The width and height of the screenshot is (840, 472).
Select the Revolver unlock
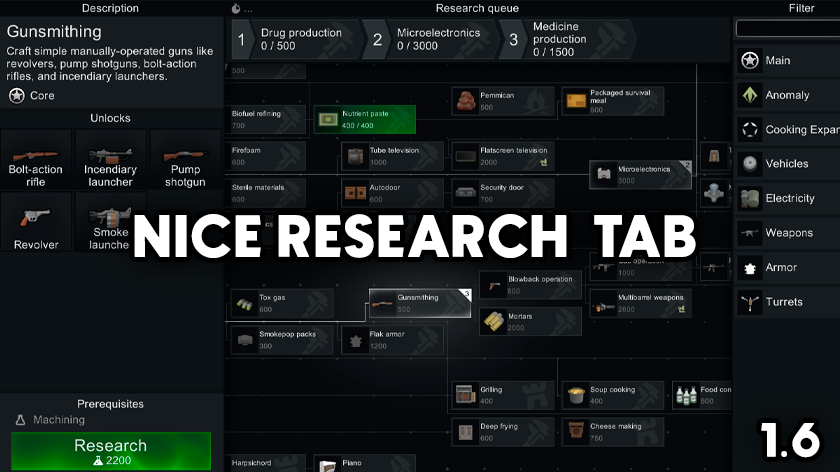coord(36,222)
